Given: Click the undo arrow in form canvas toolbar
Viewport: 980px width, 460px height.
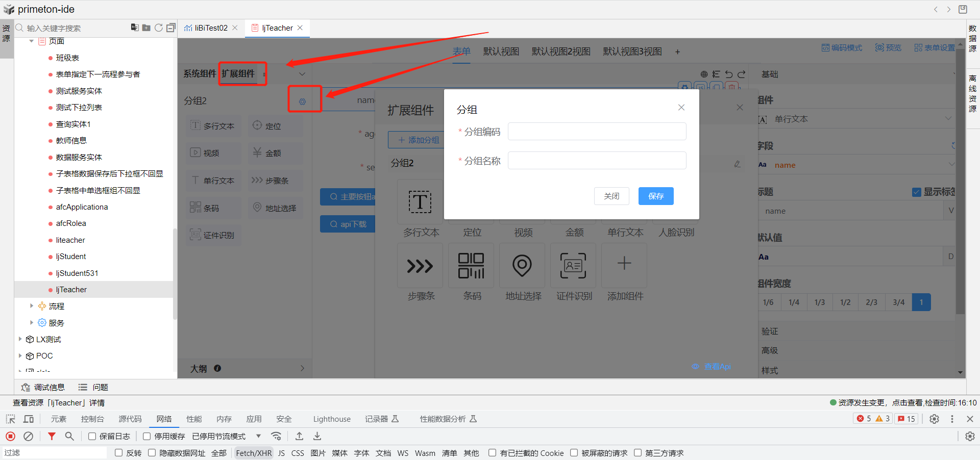Looking at the screenshot, I should tap(729, 74).
